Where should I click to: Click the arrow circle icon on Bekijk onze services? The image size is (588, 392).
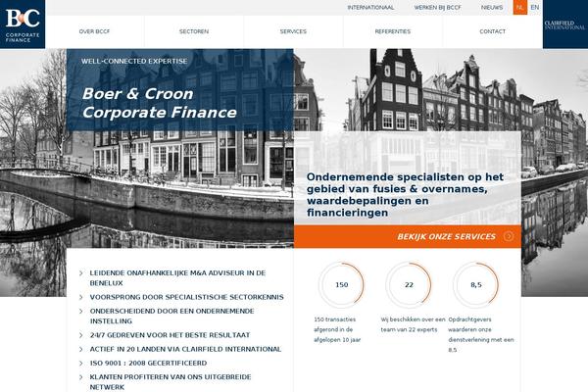point(509,236)
